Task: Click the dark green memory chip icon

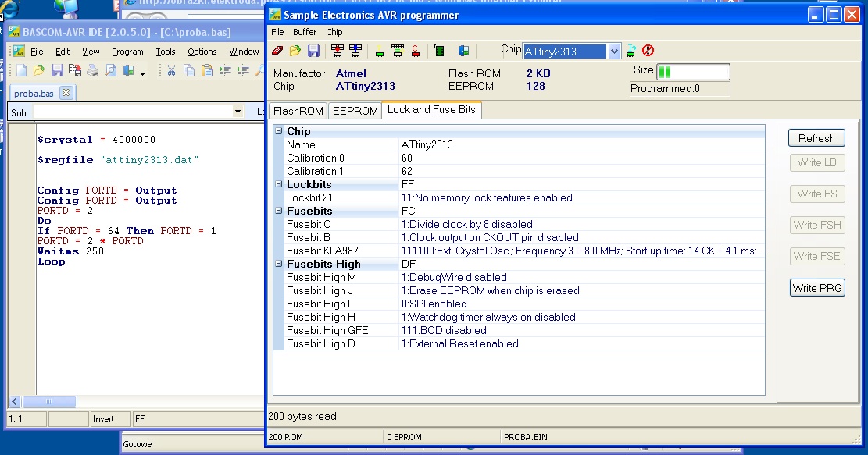Action: (x=439, y=52)
